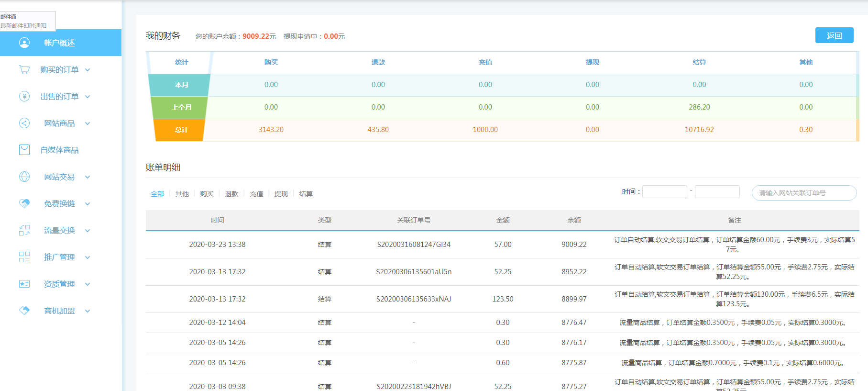The width and height of the screenshot is (868, 391).
Task: Expand the 购买的订单 chevron arrow
Action: 88,70
